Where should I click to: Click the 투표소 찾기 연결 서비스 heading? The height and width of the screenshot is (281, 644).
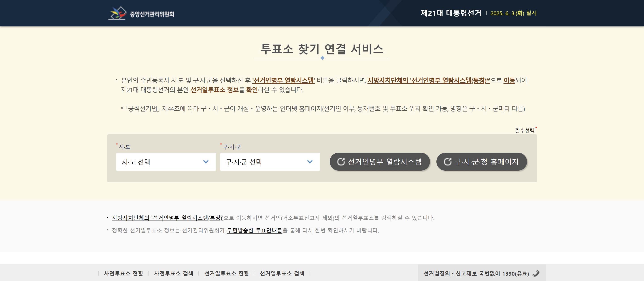pyautogui.click(x=322, y=49)
